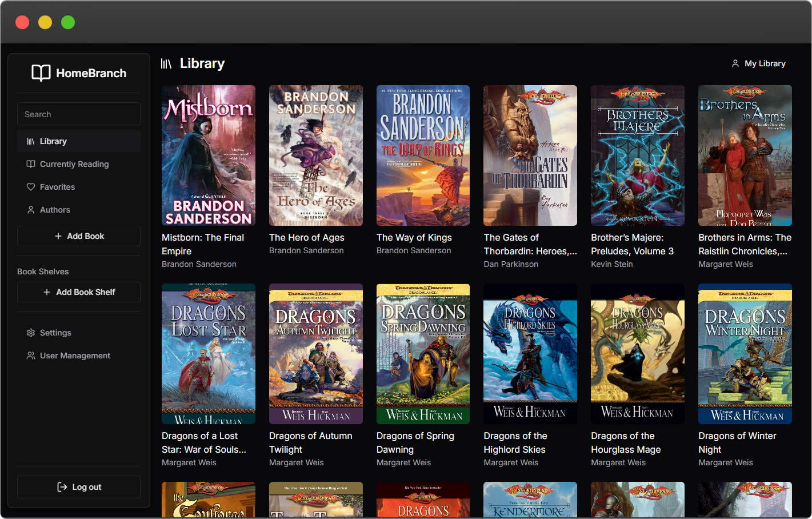812x519 pixels.
Task: Click the Dragons of Winter Night cover
Action: point(745,353)
